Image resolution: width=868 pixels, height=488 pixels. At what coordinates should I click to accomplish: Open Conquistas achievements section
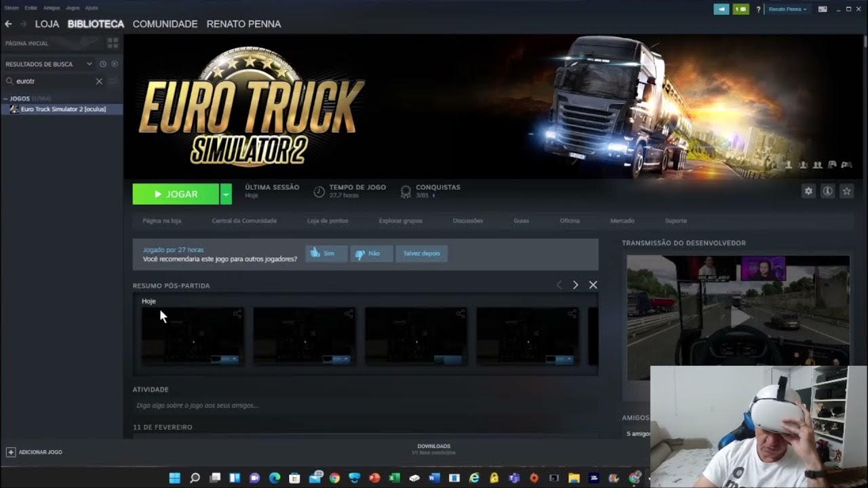click(x=431, y=191)
